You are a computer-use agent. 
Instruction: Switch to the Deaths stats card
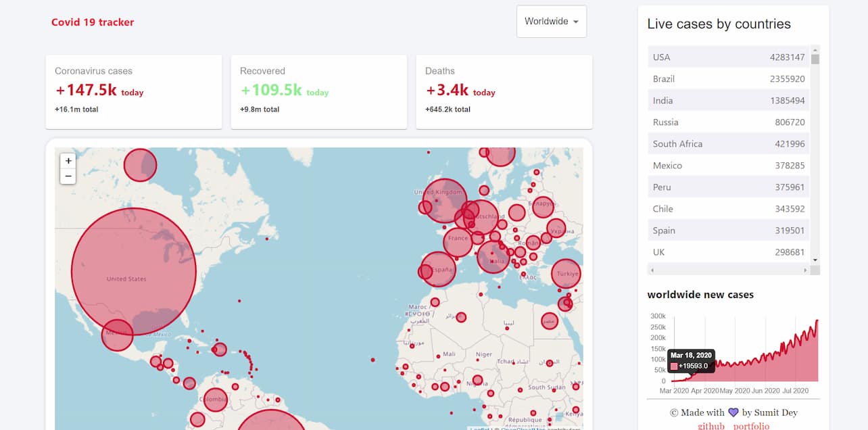[x=504, y=92]
